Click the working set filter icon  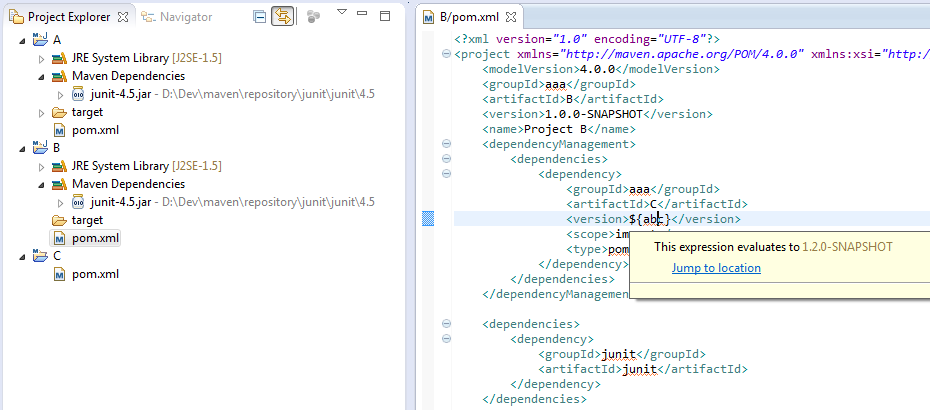(x=314, y=17)
